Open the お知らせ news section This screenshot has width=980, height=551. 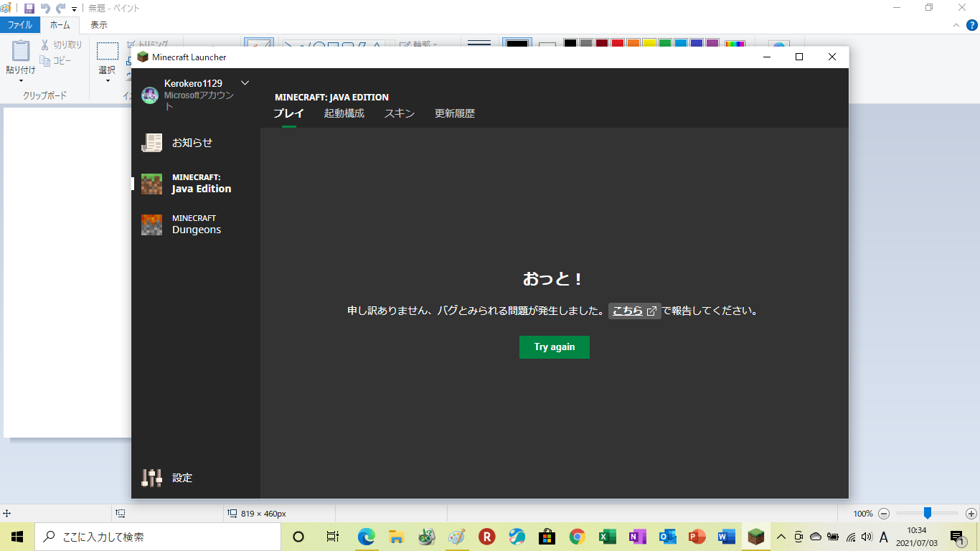point(192,143)
